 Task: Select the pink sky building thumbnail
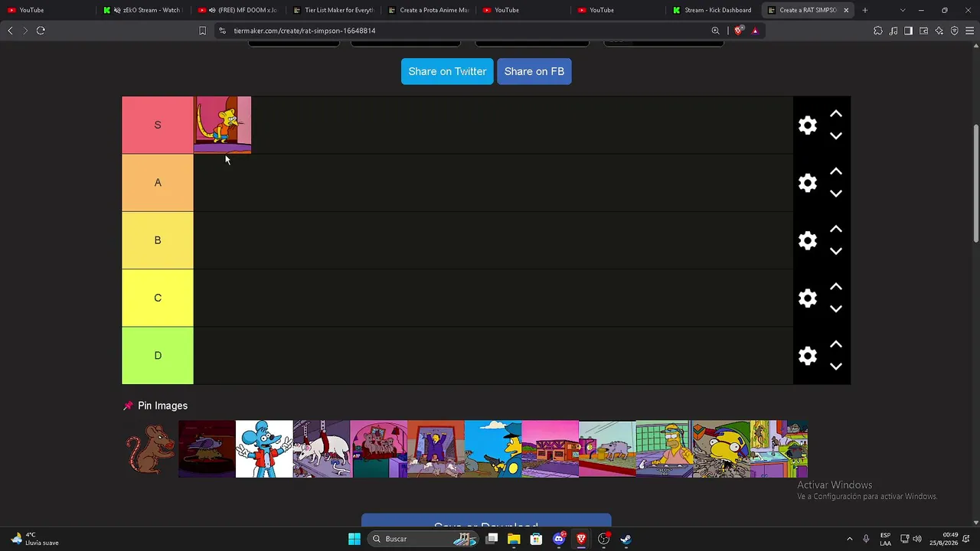pyautogui.click(x=550, y=449)
